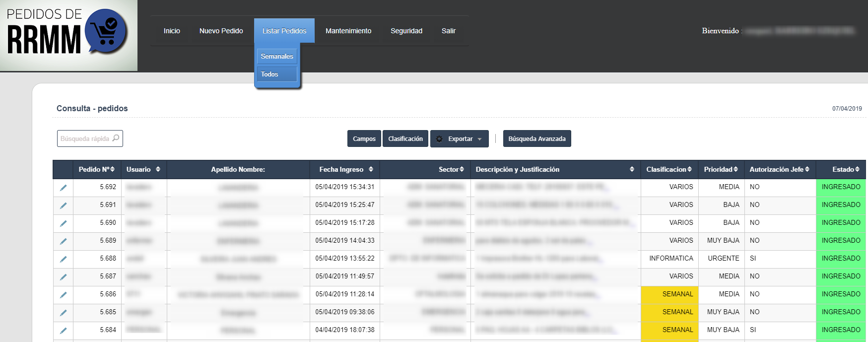Select Semanales submenu entry

tap(277, 56)
